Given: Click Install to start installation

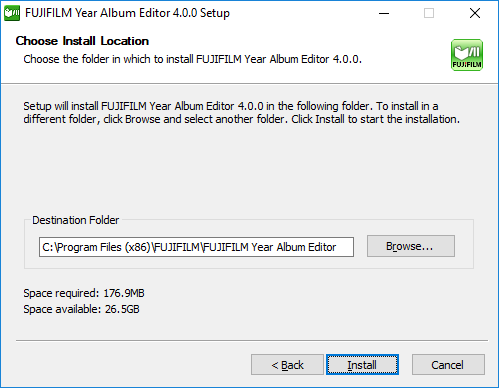Looking at the screenshot, I should click(x=362, y=365).
